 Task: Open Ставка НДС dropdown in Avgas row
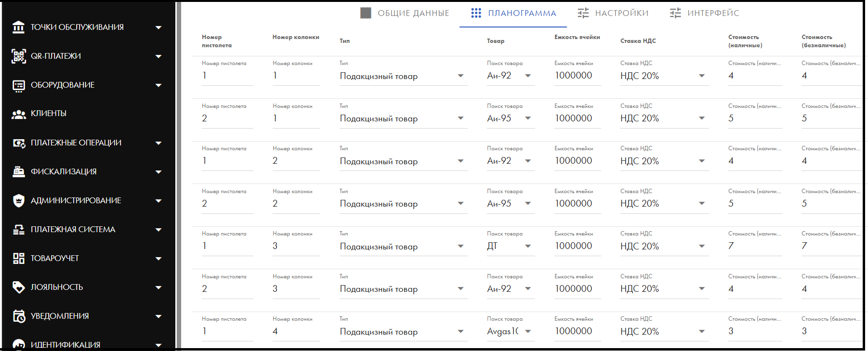coord(664,331)
